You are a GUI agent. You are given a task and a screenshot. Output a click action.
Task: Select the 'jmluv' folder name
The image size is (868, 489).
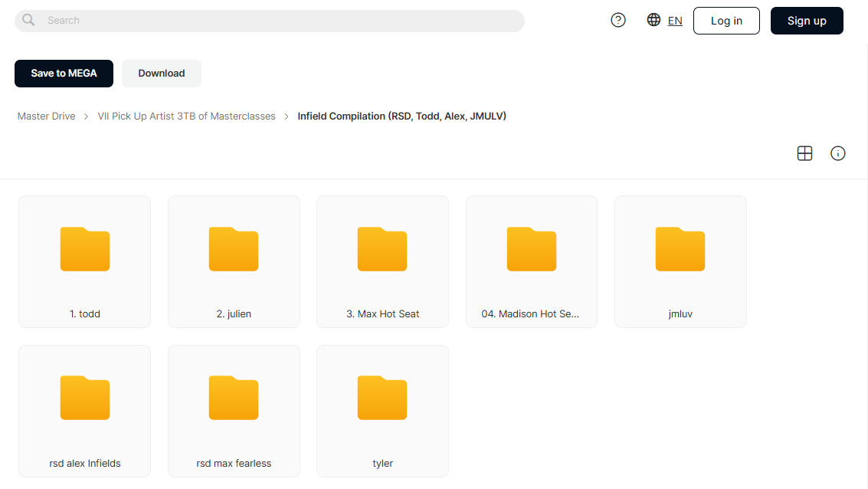click(x=680, y=314)
